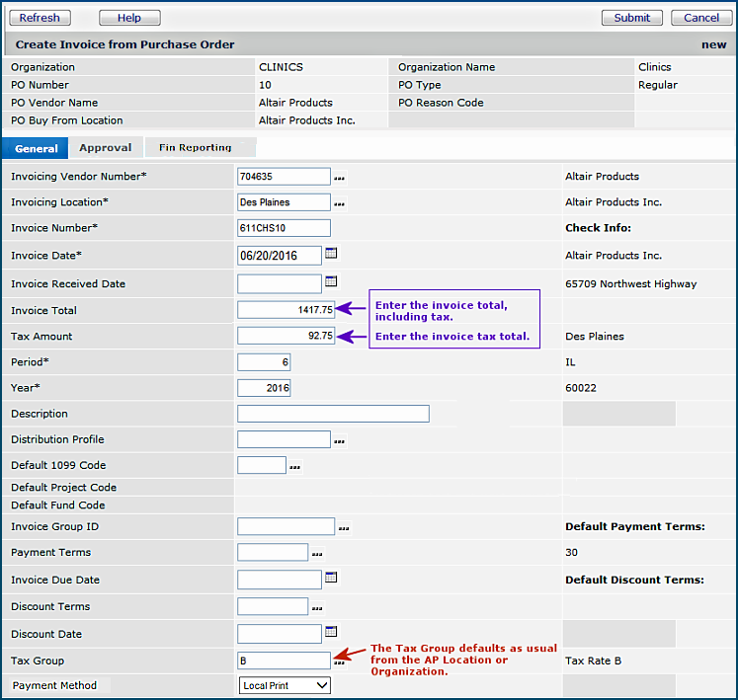Screen dimensions: 738x700
Task: Open calendar picker for Invoice Date
Action: point(331,254)
